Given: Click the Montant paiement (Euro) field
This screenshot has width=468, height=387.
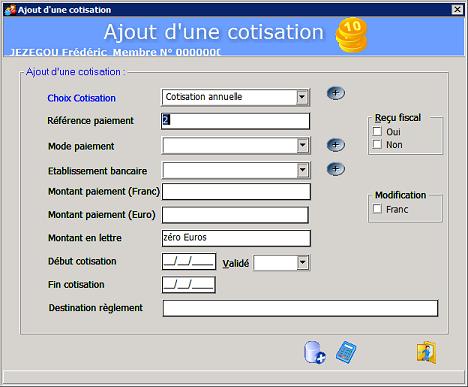Looking at the screenshot, I should click(235, 215).
